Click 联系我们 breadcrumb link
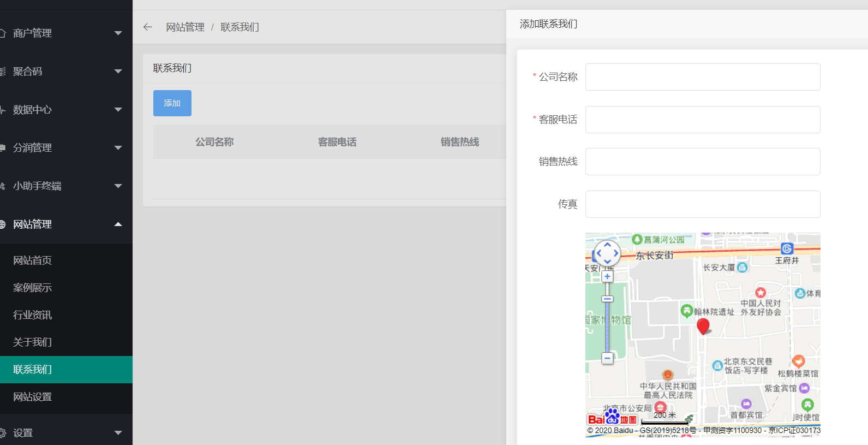868x445 pixels. [240, 27]
